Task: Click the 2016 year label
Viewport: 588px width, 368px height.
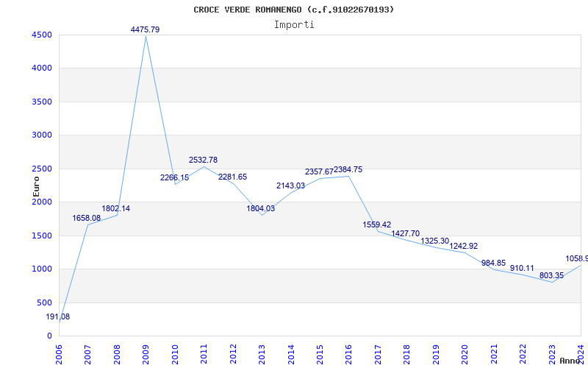Action: pyautogui.click(x=348, y=354)
